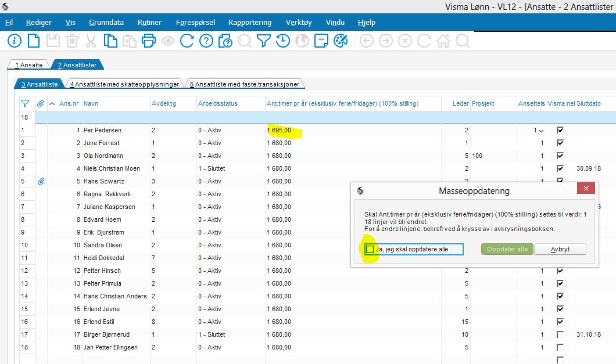616x364 pixels.
Task: Open the Rapportering menu
Action: [250, 23]
